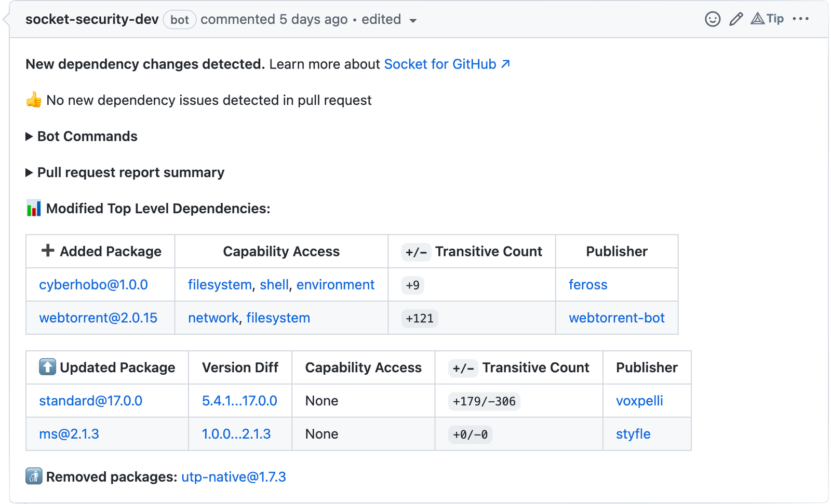The image size is (831, 504).
Task: Click Capability Access header in Updated table
Action: 364,367
